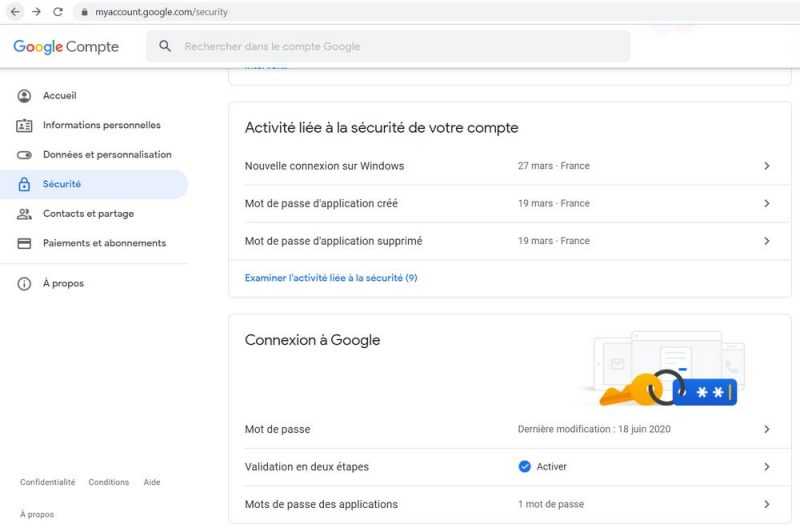Click the Informations personnelles ID card icon
Viewport: 800px width, 528px height.
24,126
